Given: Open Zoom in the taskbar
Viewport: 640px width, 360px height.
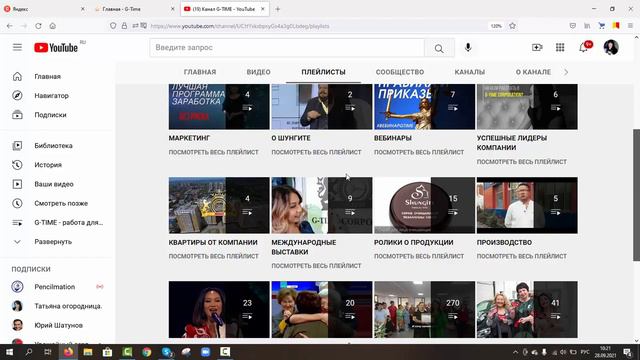Looking at the screenshot, I should coord(205,352).
